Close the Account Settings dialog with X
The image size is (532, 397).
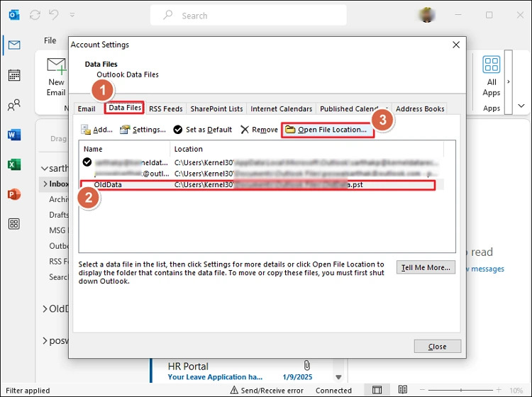pyautogui.click(x=456, y=45)
